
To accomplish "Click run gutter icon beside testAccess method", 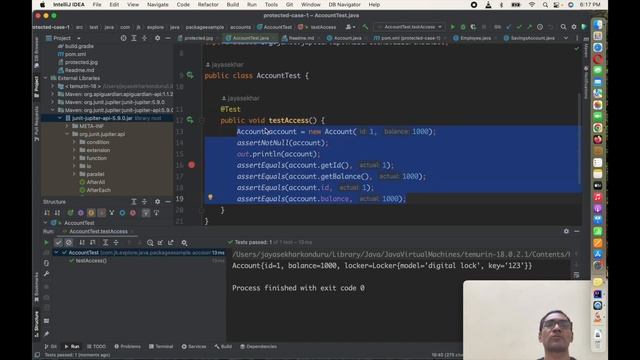I will coord(190,120).
